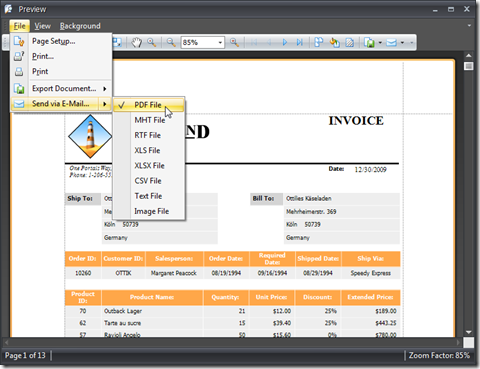Select Send via E-Mail... menu item
This screenshot has height=369, width=480.
pos(61,104)
